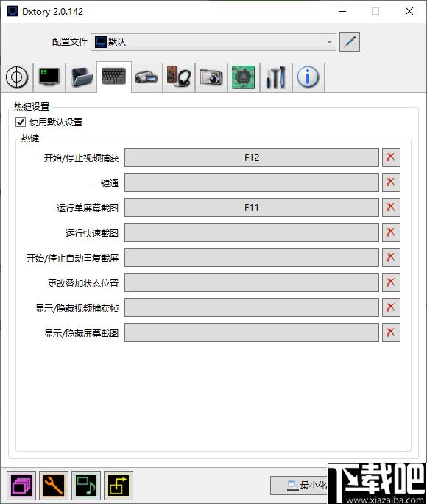The height and width of the screenshot is (504, 427).
Task: Clear the 一键通 hotkey with red X
Action: click(391, 182)
